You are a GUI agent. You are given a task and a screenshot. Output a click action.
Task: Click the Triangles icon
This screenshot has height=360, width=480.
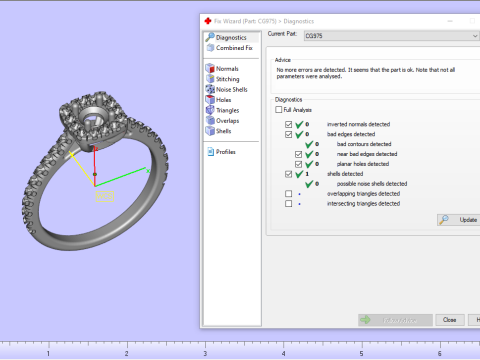click(x=210, y=110)
